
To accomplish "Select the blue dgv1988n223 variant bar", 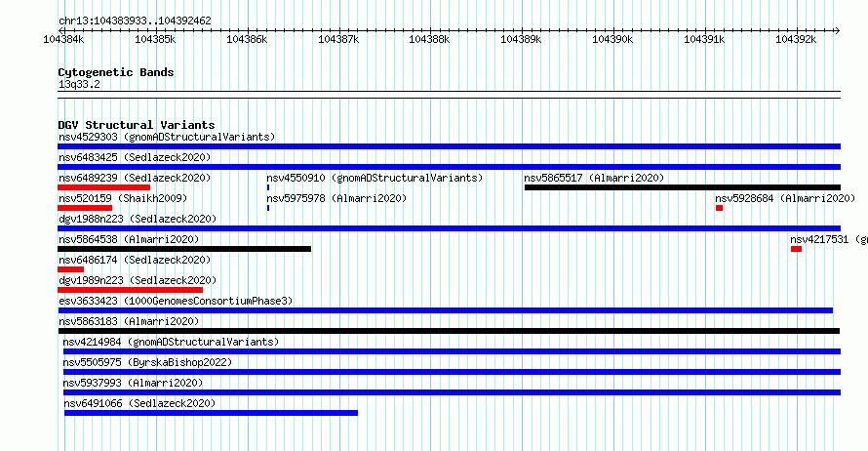I will tap(449, 228).
